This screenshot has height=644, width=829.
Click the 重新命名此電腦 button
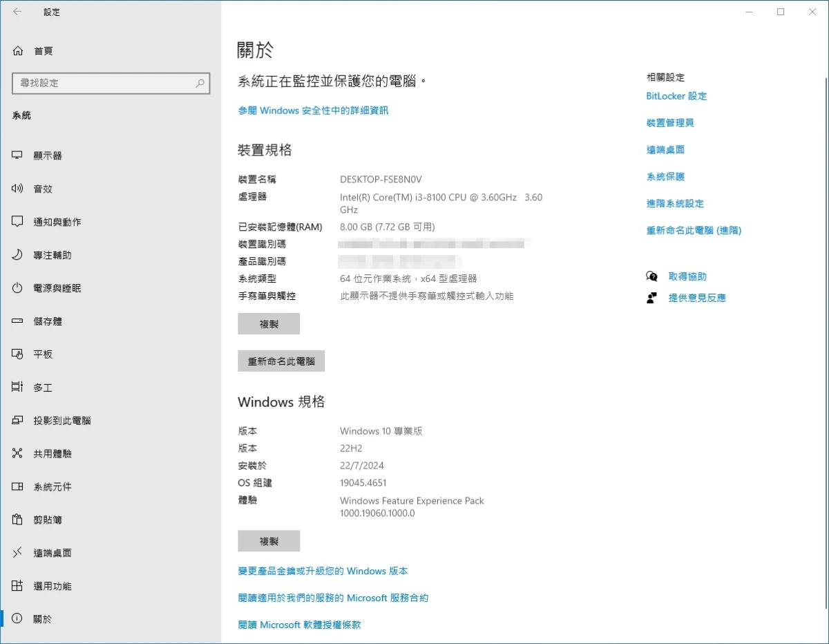coord(281,361)
